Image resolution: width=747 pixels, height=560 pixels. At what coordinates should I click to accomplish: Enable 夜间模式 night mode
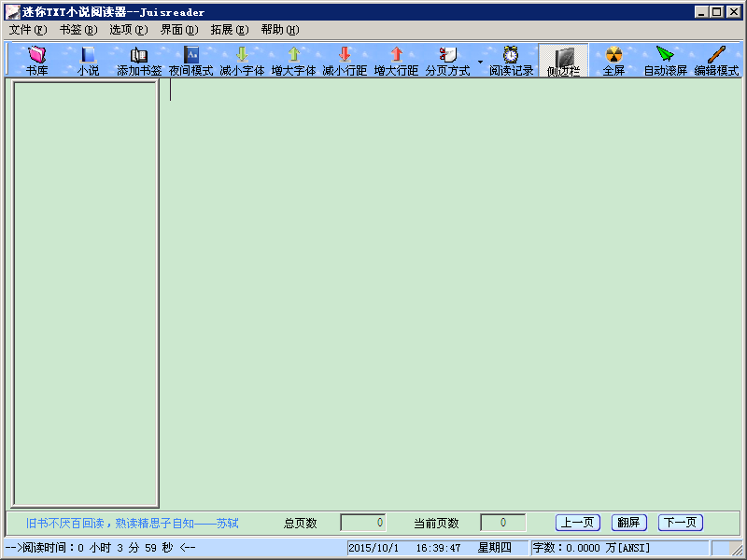[193, 58]
